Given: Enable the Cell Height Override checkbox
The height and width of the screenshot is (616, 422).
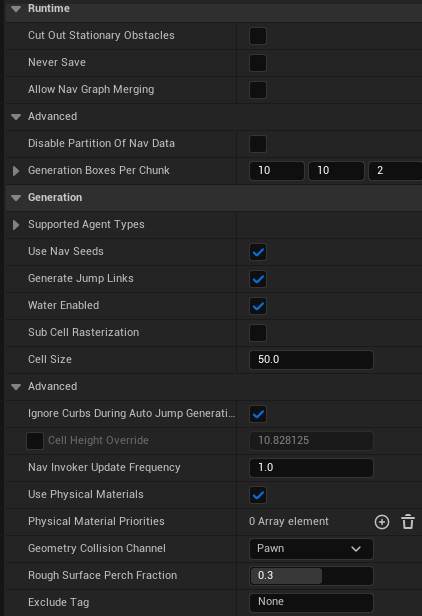Looking at the screenshot, I should click(x=35, y=441).
